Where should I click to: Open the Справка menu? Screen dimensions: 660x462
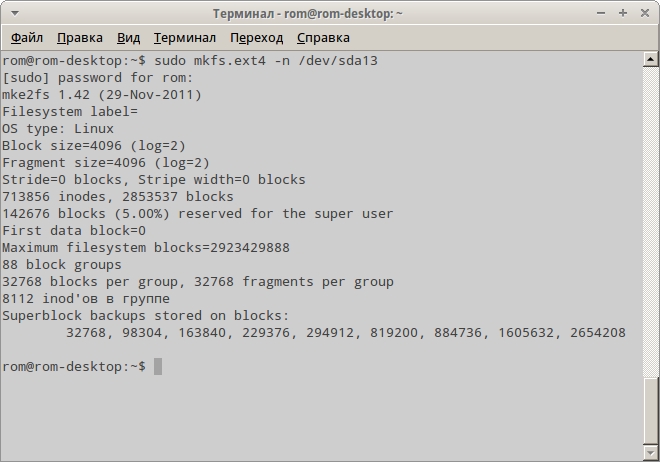pyautogui.click(x=323, y=38)
